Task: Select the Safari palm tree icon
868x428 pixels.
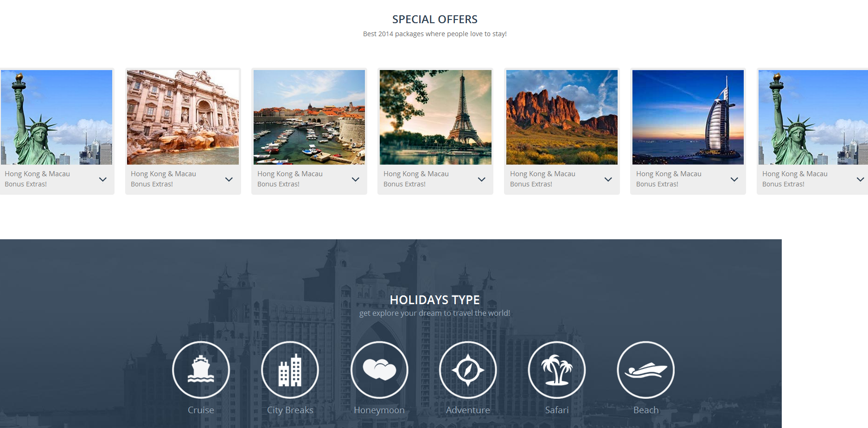Action: [x=557, y=370]
